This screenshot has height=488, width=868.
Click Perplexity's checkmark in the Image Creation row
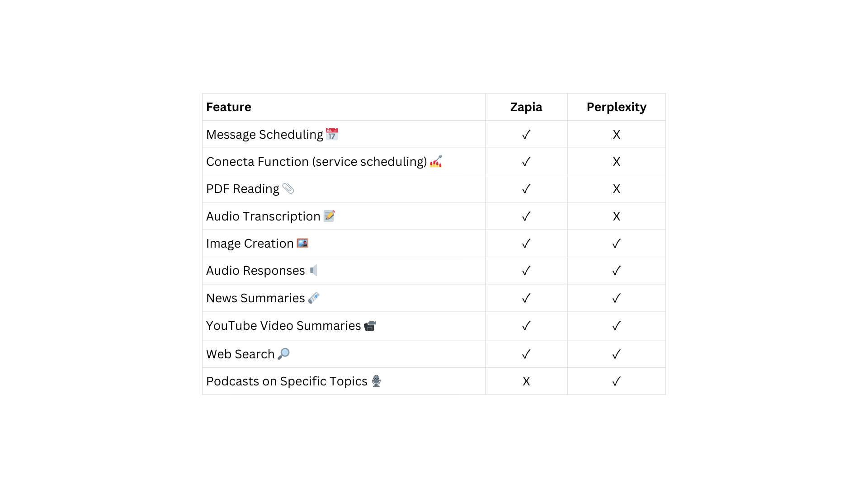coord(616,244)
